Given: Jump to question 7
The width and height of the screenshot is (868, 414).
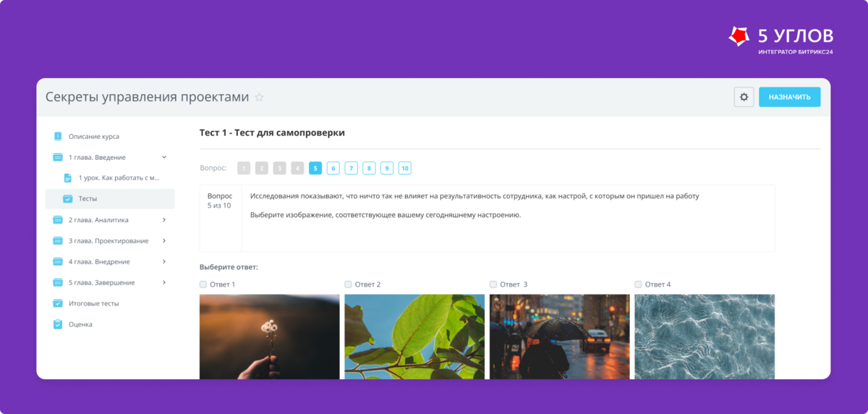Looking at the screenshot, I should point(351,169).
